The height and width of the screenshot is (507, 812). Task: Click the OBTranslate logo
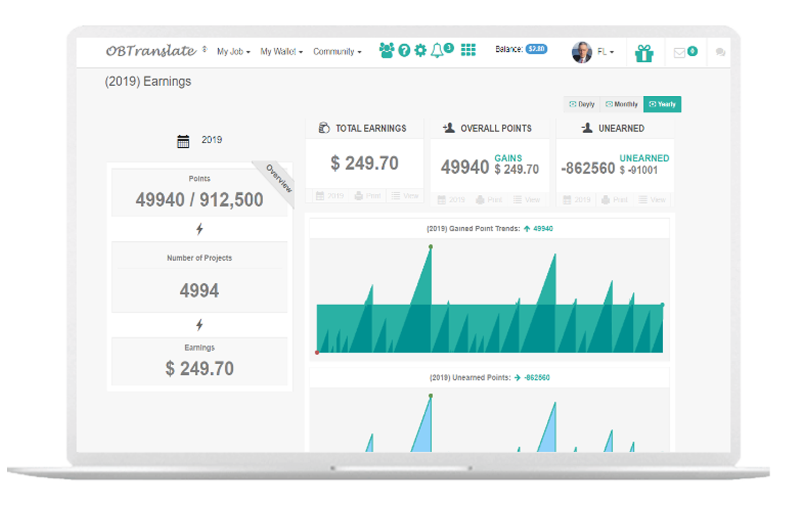150,51
